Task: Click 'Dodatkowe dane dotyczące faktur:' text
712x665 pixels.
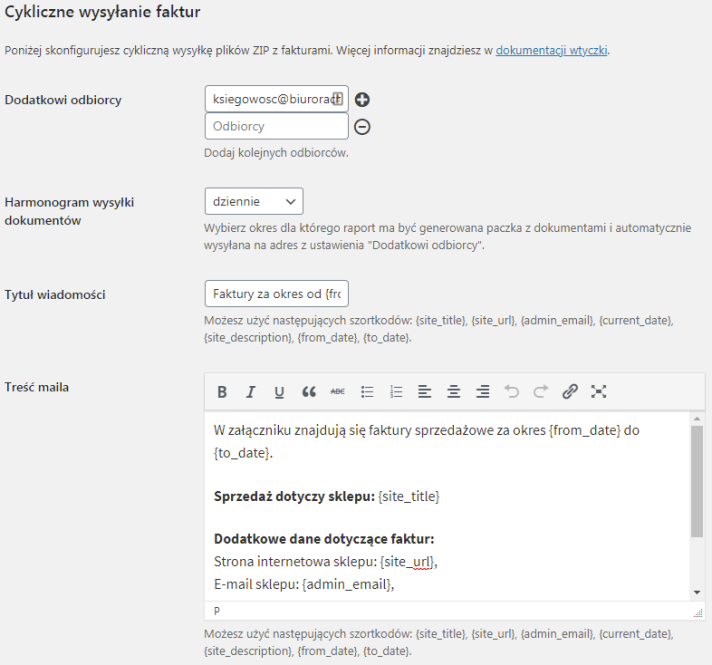Action: pos(324,539)
